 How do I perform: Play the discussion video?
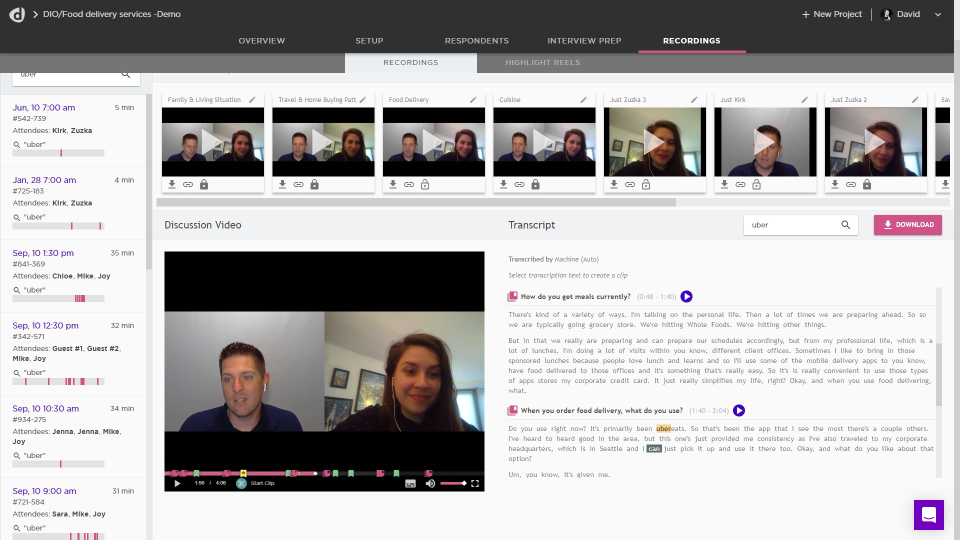(177, 484)
